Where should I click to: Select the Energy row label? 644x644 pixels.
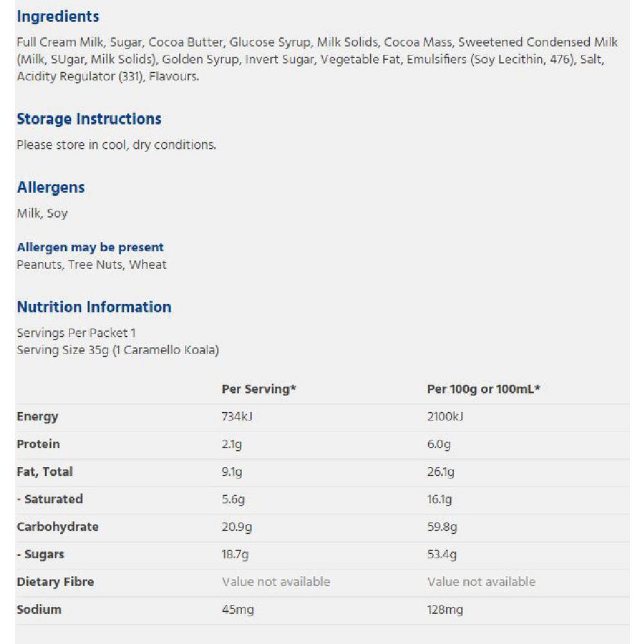(37, 417)
